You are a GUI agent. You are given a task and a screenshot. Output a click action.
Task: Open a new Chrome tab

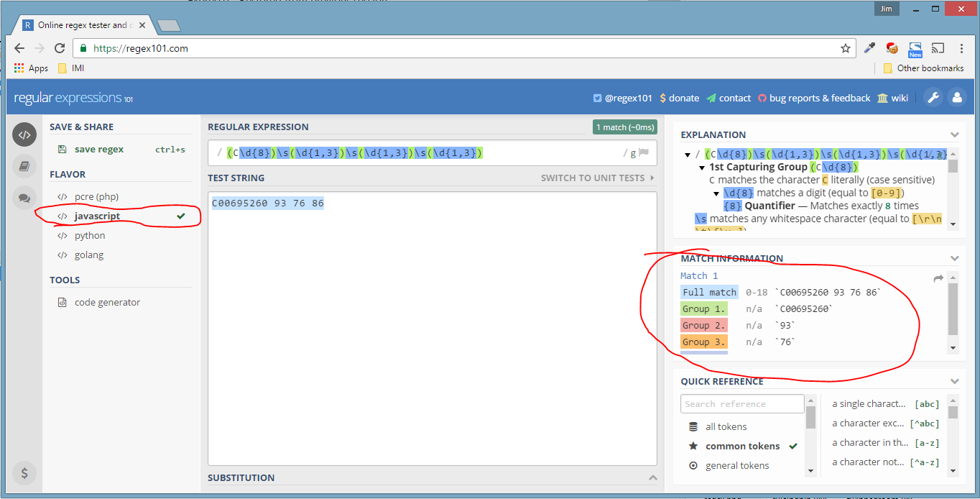pos(168,25)
